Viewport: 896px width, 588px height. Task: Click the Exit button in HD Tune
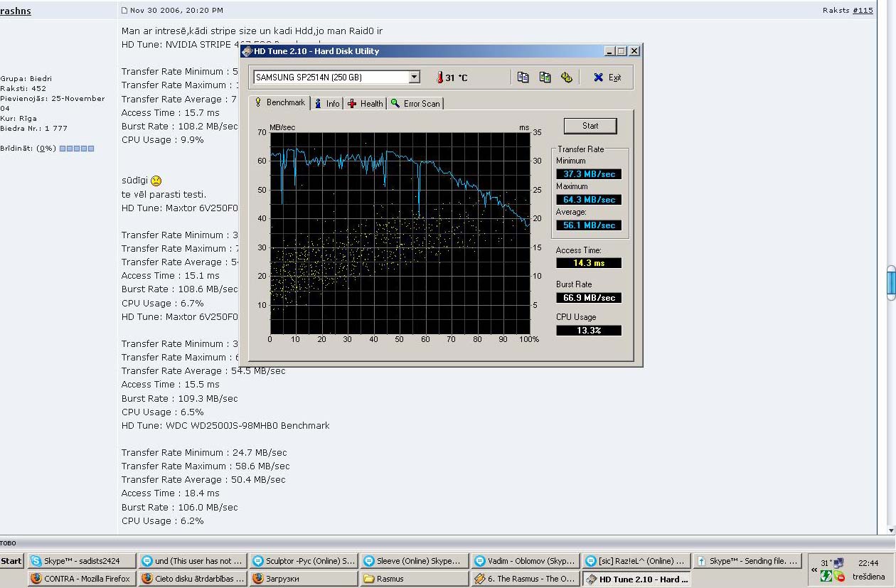tap(607, 77)
